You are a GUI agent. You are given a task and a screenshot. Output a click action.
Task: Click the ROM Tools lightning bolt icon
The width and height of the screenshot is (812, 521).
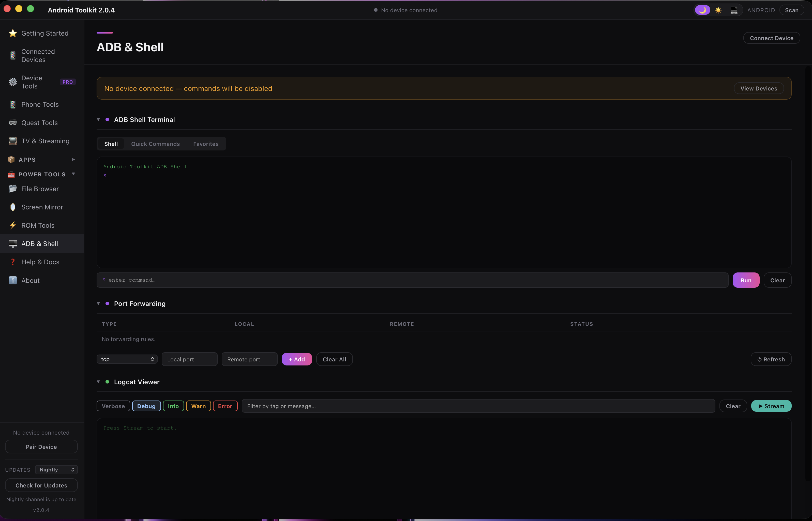pyautogui.click(x=13, y=225)
